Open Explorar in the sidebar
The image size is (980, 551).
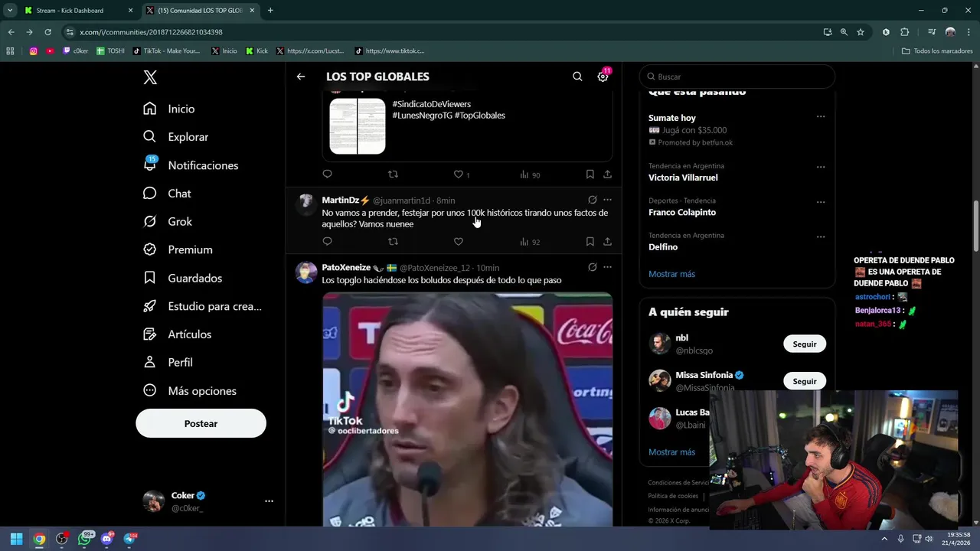click(176, 137)
